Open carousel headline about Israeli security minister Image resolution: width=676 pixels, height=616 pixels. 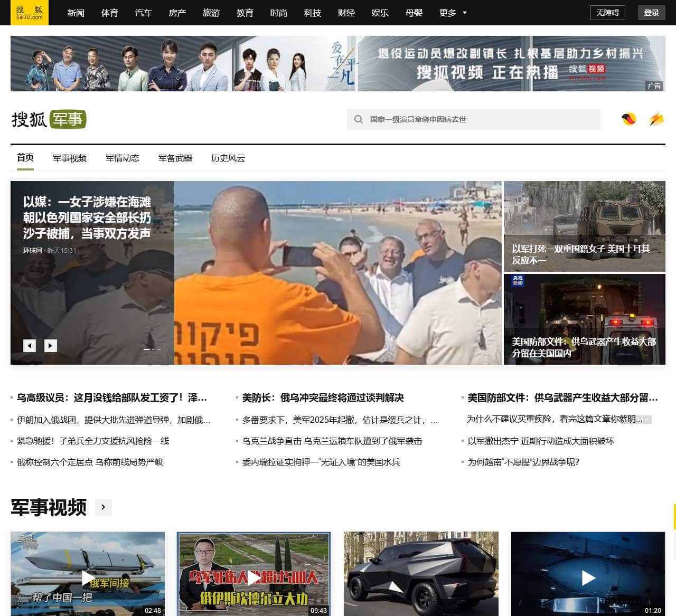[87, 217]
